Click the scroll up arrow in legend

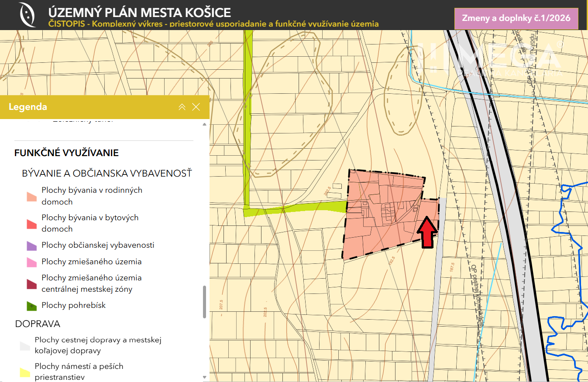click(x=204, y=125)
